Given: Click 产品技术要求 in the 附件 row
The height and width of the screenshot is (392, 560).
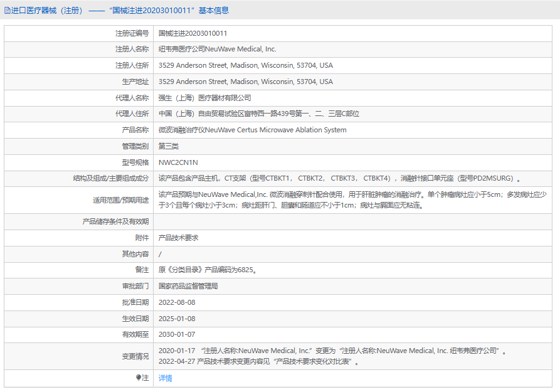Looking at the screenshot, I should pyautogui.click(x=178, y=238).
